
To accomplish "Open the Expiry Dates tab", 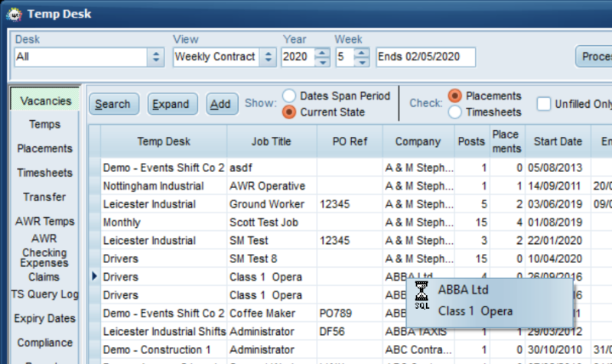I will (44, 318).
